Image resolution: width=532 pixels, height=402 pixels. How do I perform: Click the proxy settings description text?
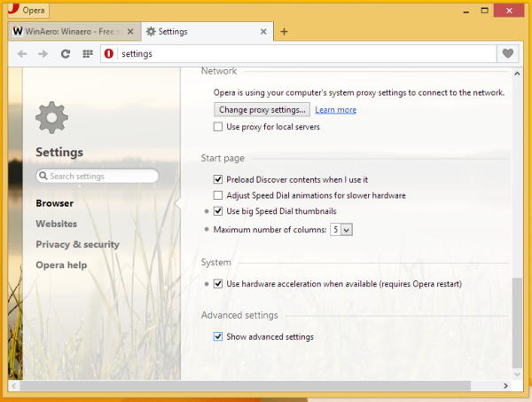pos(359,92)
